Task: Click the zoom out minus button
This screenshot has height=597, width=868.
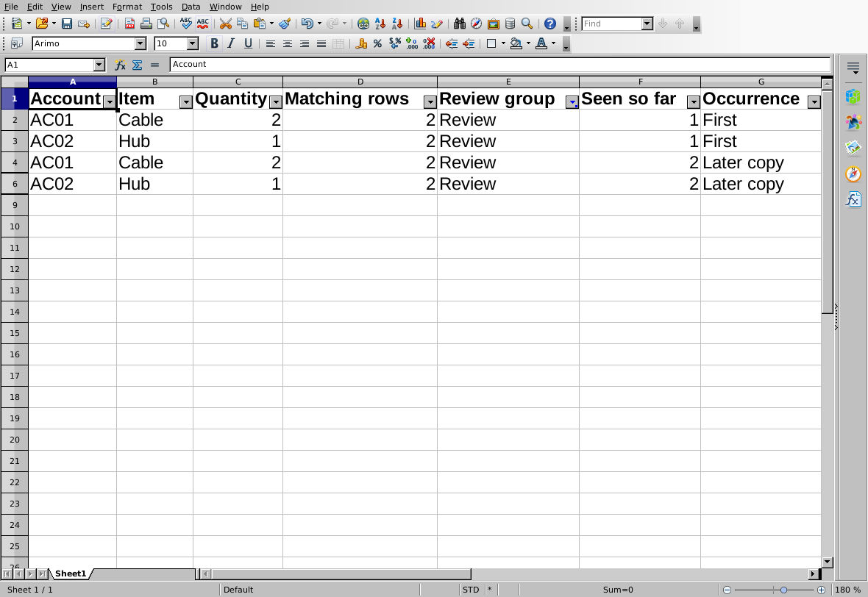Action: coord(728,590)
